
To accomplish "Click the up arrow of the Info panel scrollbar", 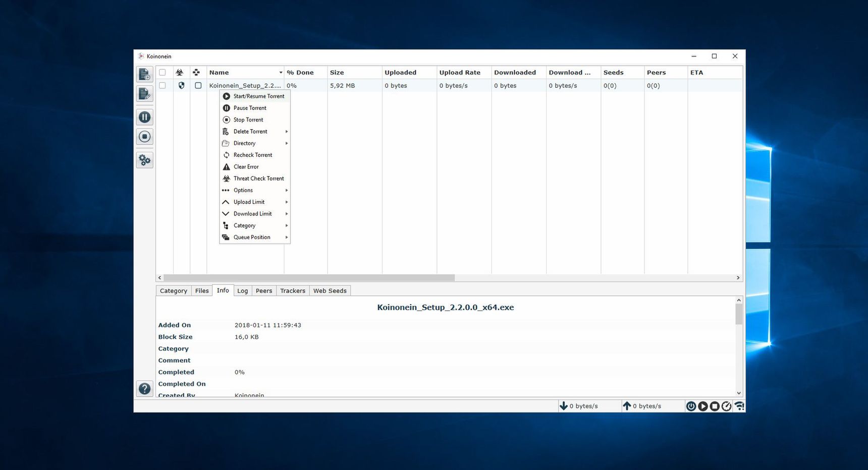I will 739,300.
